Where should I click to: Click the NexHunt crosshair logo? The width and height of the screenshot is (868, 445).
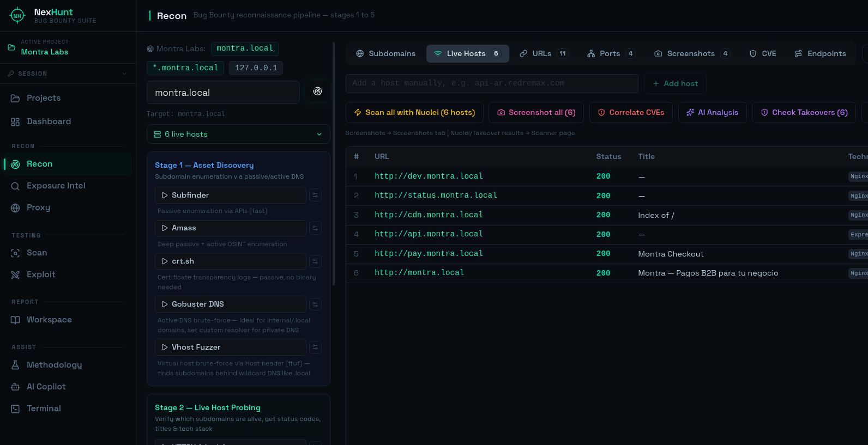coord(17,16)
